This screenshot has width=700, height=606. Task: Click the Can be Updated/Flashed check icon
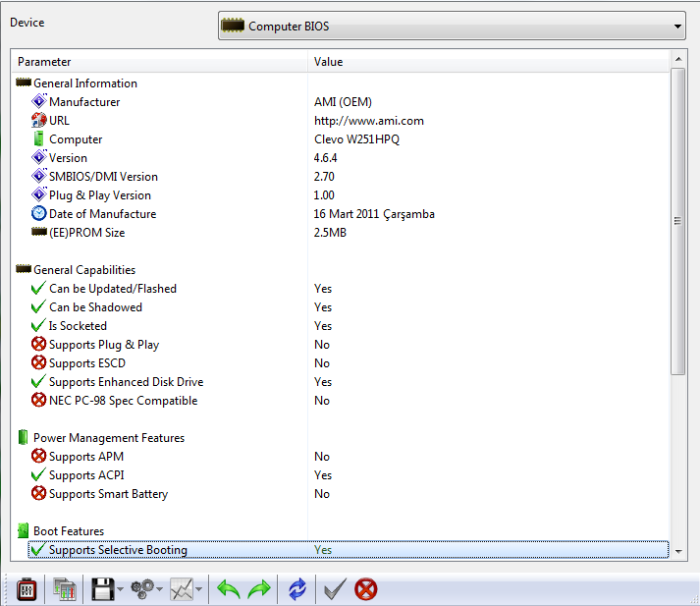click(39, 288)
